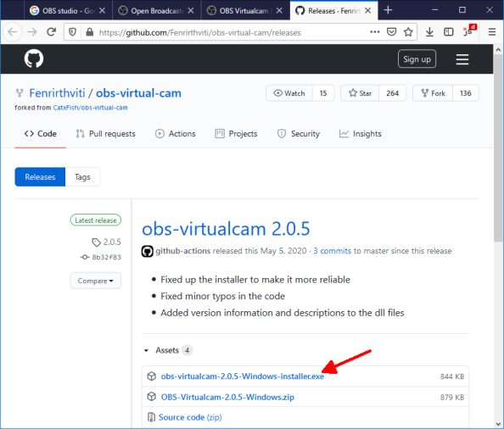Star this repository
The image size is (504, 429).
click(x=360, y=93)
